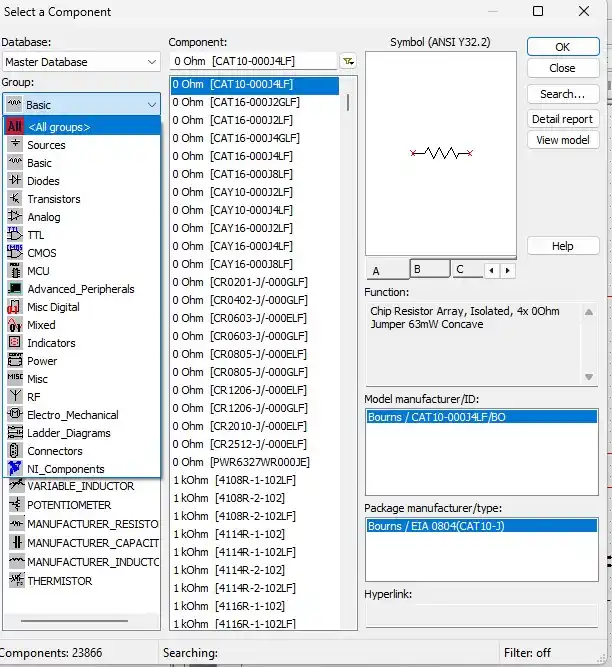
Task: Select component 0 Ohm [CR0402-J/-000GLF]
Action: tap(255, 300)
